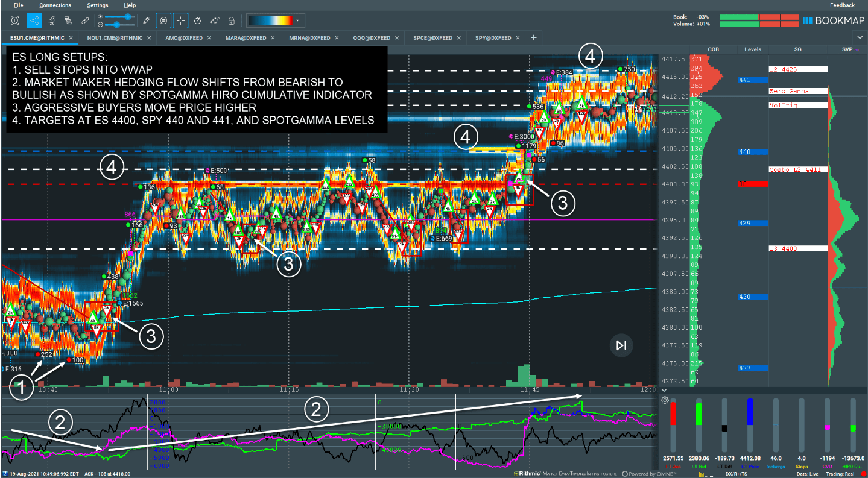Adjust the lower contrast slider
Viewport: 868px width, 478px height.
tap(119, 24)
